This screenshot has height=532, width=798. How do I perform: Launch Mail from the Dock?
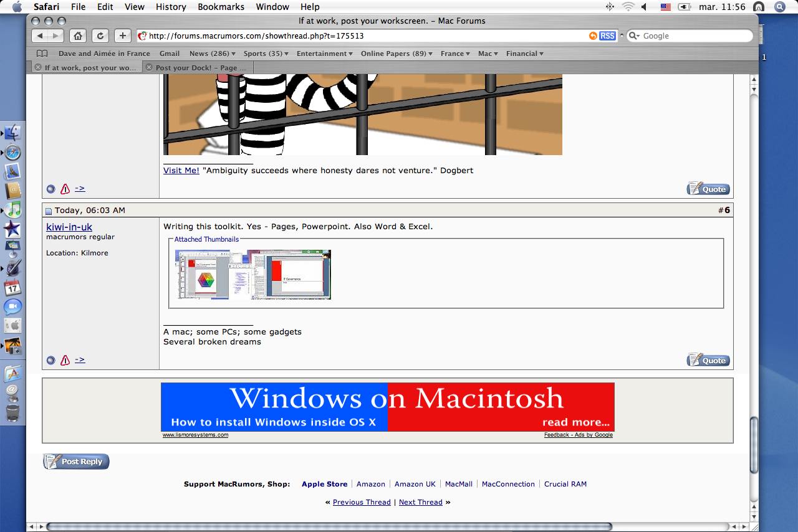tap(13, 171)
